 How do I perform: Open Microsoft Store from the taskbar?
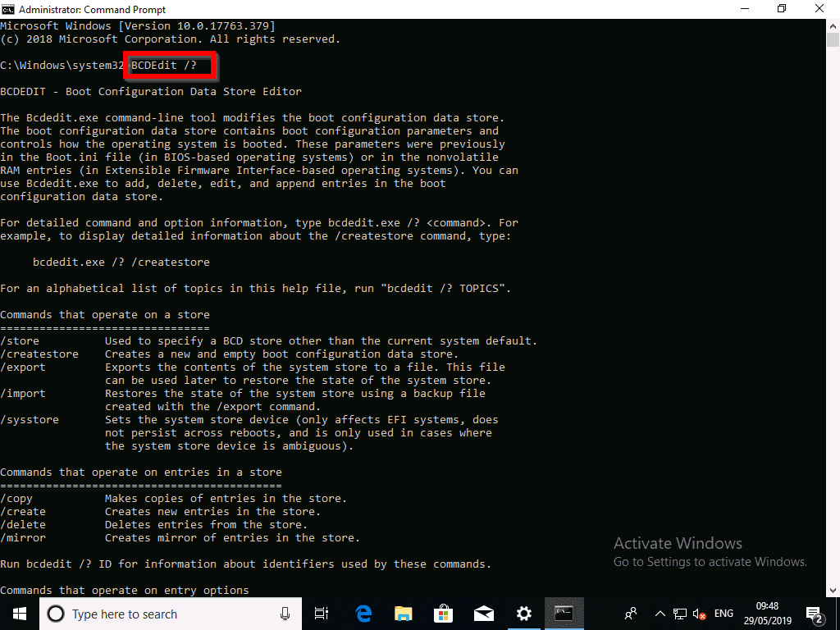pyautogui.click(x=444, y=614)
